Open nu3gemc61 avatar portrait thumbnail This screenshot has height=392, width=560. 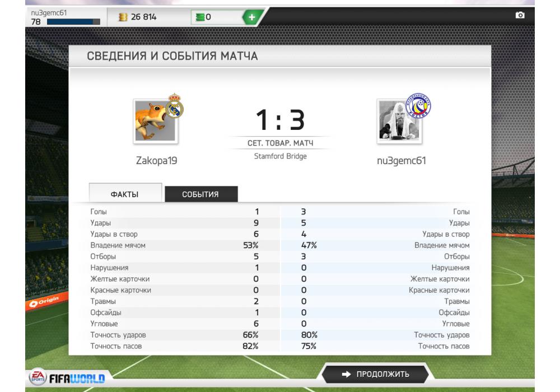(399, 121)
